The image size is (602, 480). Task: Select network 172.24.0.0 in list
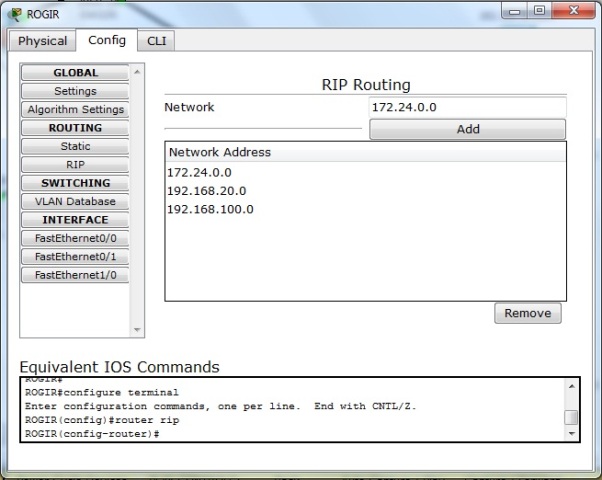pos(200,172)
